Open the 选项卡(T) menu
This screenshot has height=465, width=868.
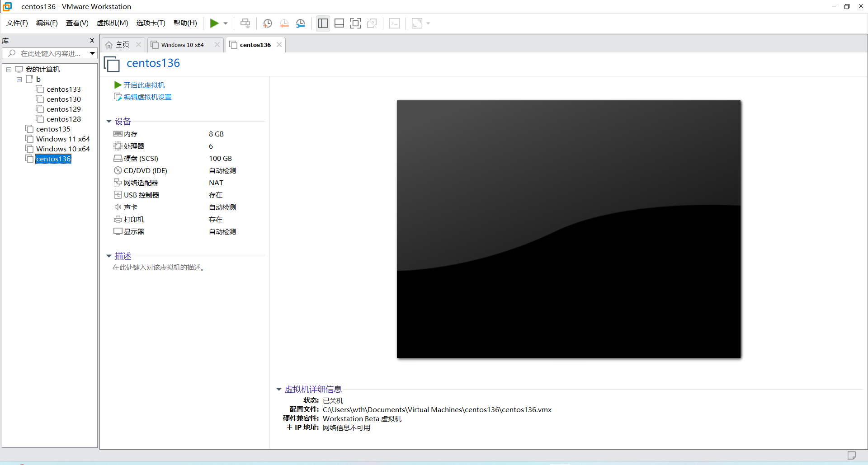pos(151,23)
